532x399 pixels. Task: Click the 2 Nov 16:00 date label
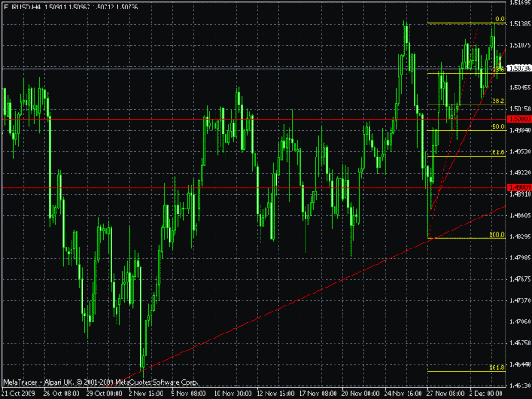146,394
